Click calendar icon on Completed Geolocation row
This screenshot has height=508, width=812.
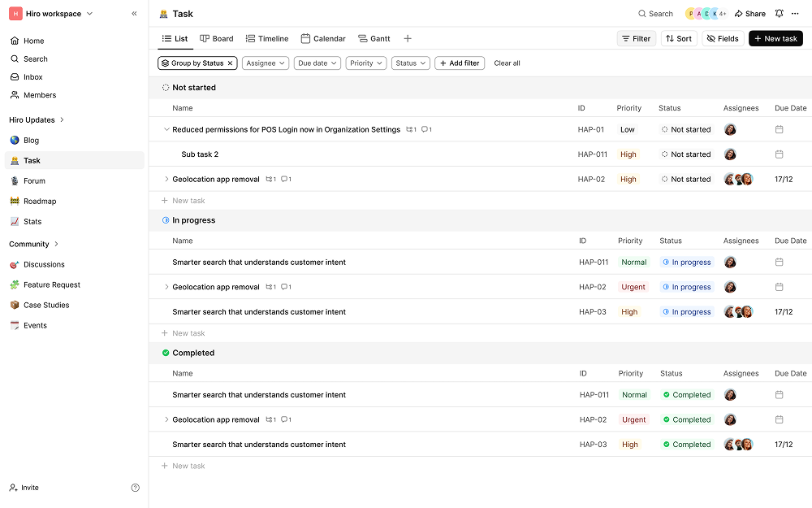[779, 420]
